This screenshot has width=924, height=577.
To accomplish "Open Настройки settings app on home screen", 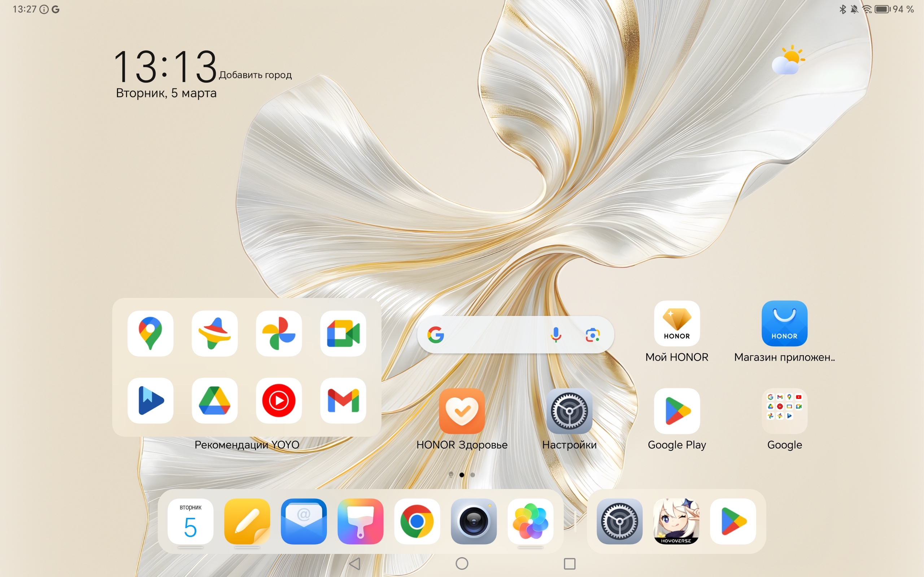I will tap(569, 411).
